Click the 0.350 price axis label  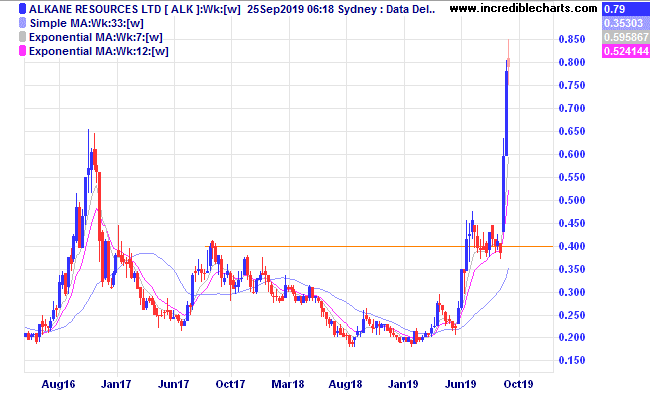(x=572, y=269)
